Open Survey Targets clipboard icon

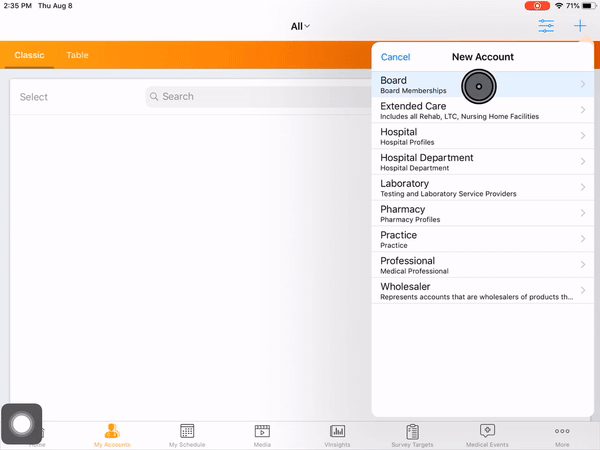(x=412, y=433)
